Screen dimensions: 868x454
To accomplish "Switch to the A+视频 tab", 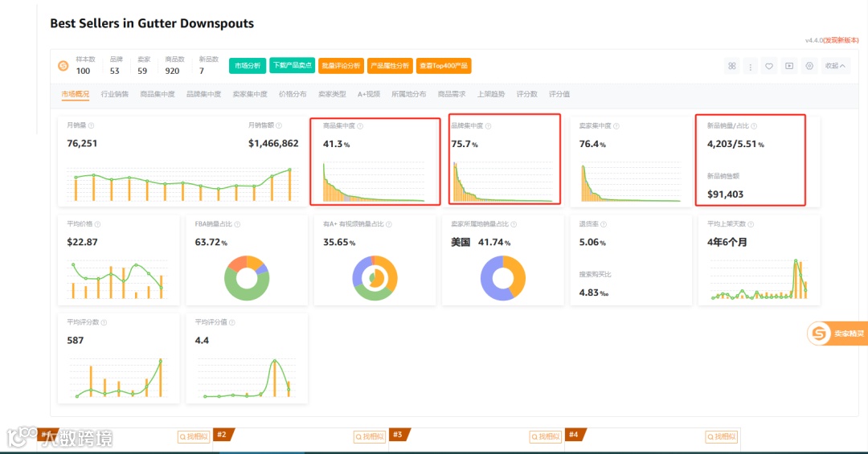I will [x=369, y=94].
